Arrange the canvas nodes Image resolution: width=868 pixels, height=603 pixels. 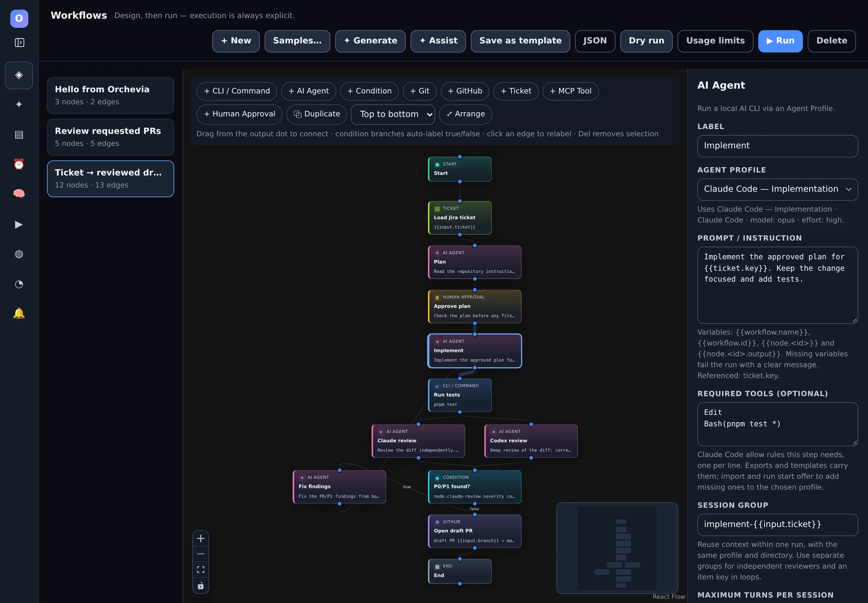coord(465,114)
